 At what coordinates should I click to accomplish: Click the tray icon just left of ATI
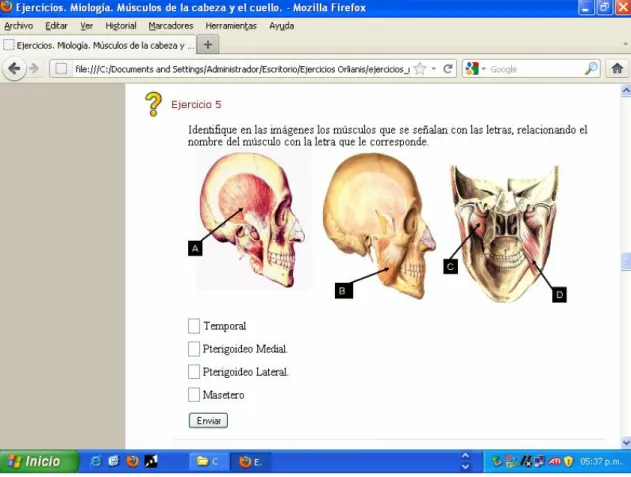[540, 461]
